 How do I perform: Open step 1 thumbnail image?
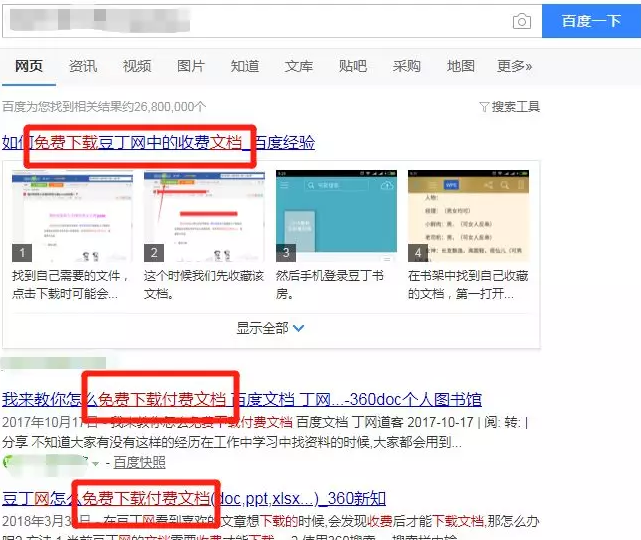(x=72, y=216)
